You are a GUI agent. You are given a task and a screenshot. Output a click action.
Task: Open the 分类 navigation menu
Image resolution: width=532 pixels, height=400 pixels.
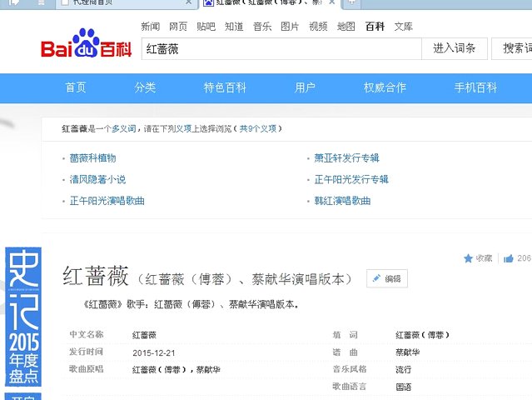tap(145, 87)
